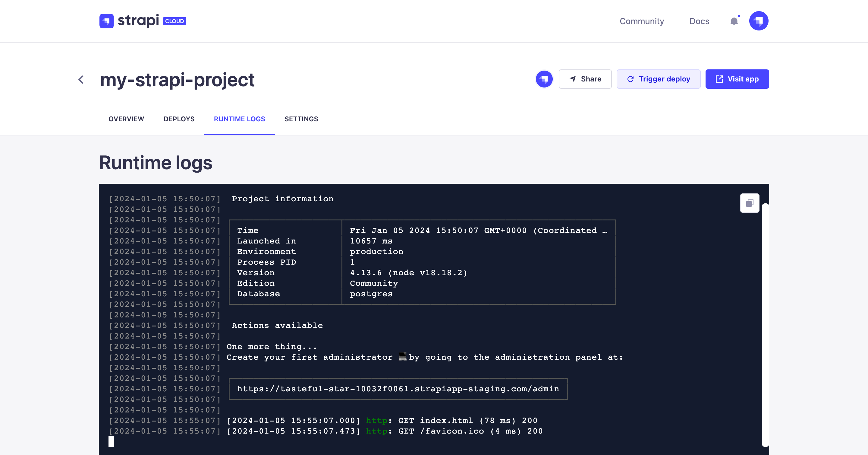Trigger a new deploy
Viewport: 868px width, 455px height.
point(659,79)
